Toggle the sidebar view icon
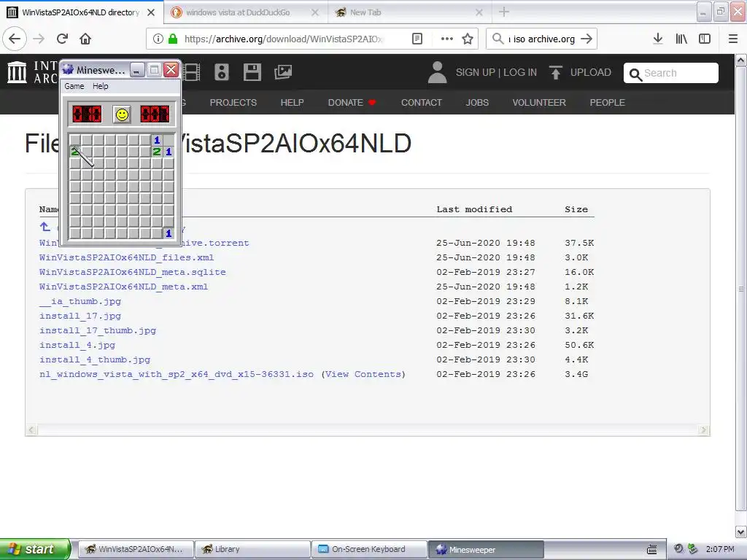 point(705,39)
